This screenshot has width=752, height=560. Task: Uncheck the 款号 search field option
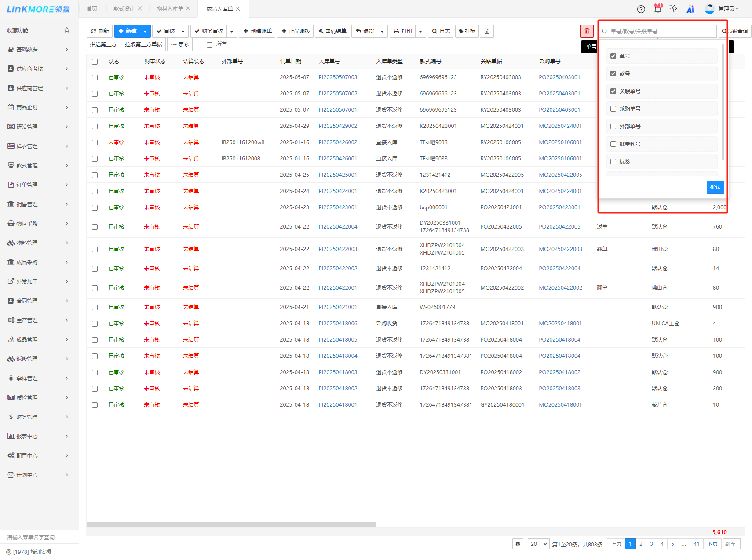[613, 74]
